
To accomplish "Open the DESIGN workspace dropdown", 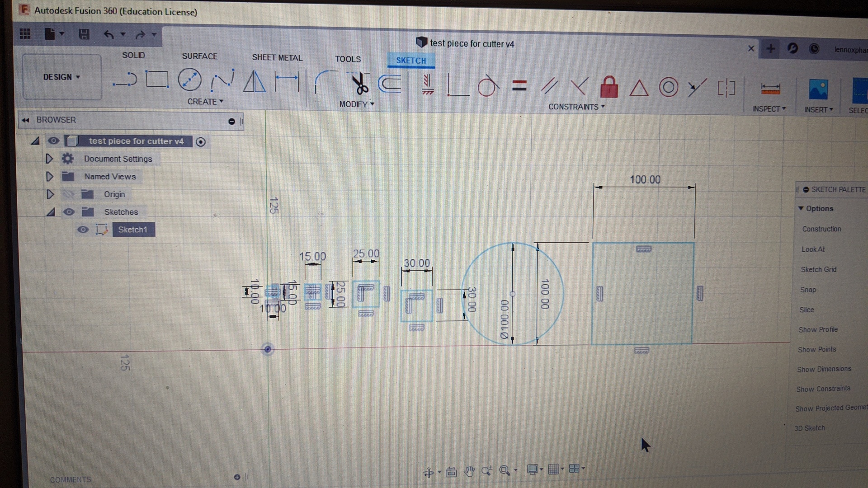I will 62,77.
